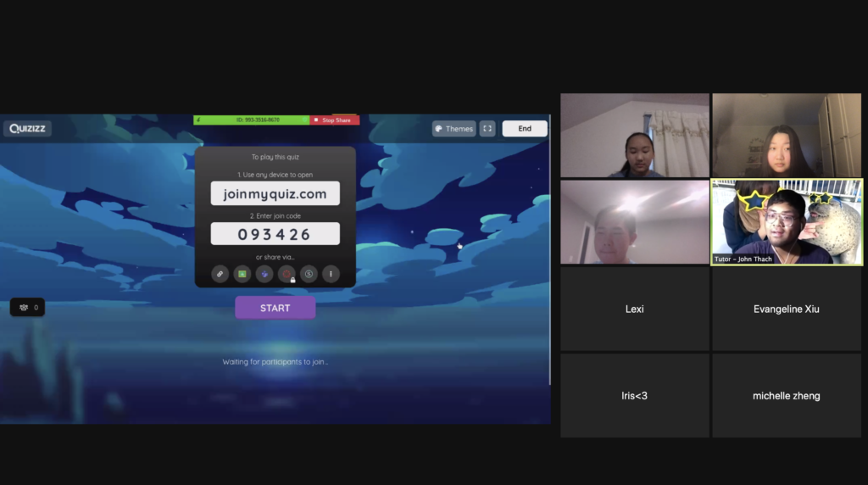The image size is (868, 485).
Task: Copy the quiz share link icon
Action: [220, 274]
